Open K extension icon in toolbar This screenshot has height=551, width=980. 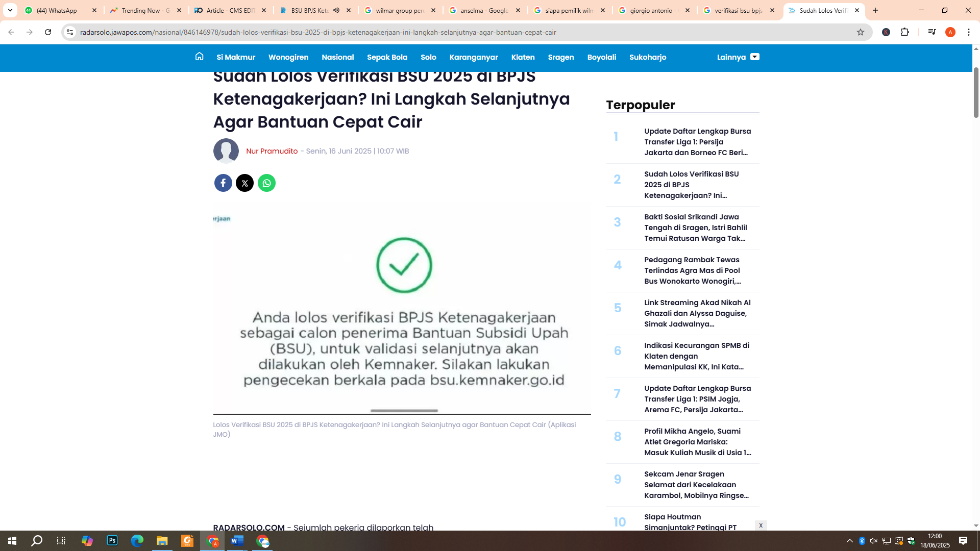[886, 32]
